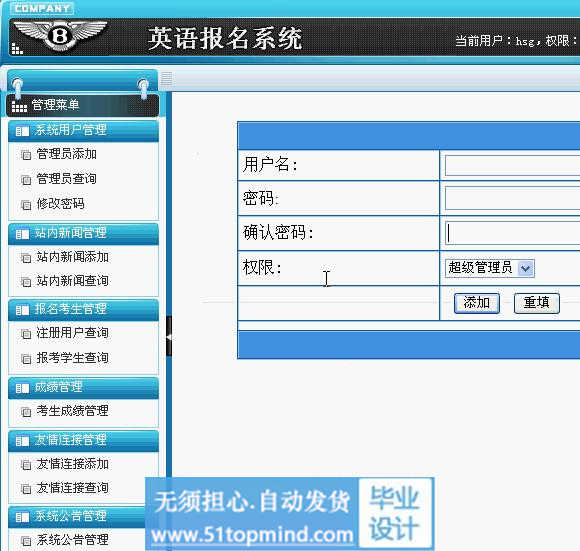Collapse the 系统用户管理 menu section

click(x=84, y=130)
